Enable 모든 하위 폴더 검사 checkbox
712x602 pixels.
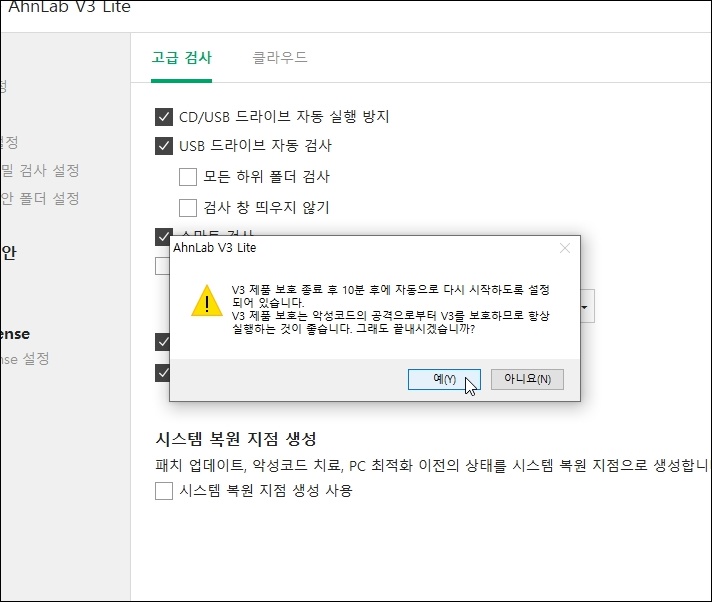pos(188,177)
